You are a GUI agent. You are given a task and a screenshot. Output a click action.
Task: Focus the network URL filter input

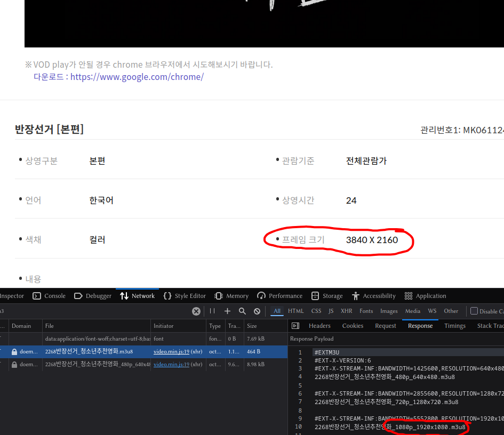tap(95, 311)
